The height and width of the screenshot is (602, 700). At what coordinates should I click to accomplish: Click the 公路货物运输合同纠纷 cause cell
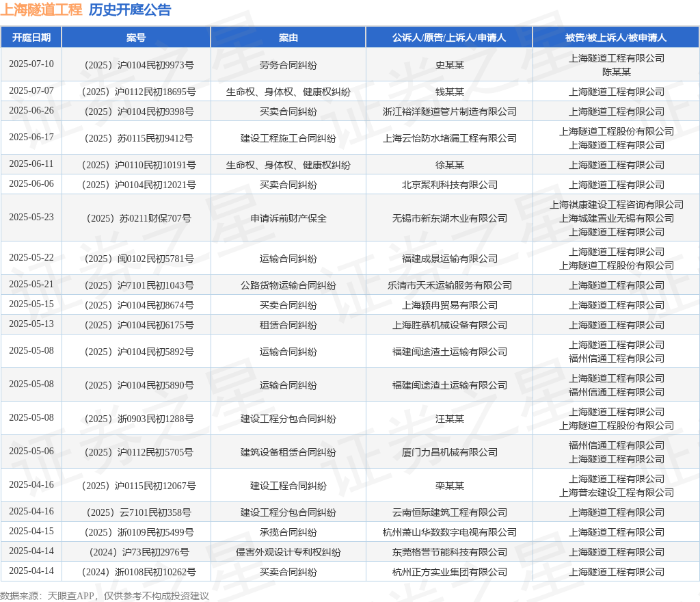click(x=288, y=286)
